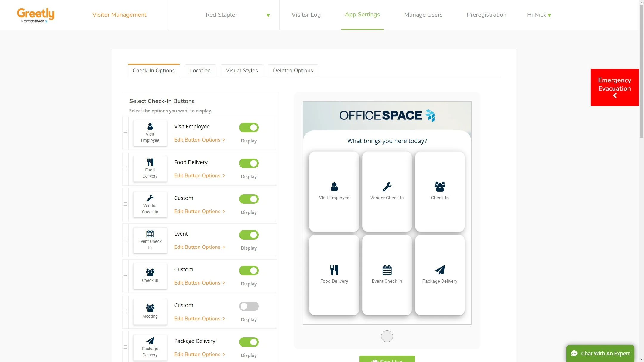Open the Deleted Options tab

(293, 71)
